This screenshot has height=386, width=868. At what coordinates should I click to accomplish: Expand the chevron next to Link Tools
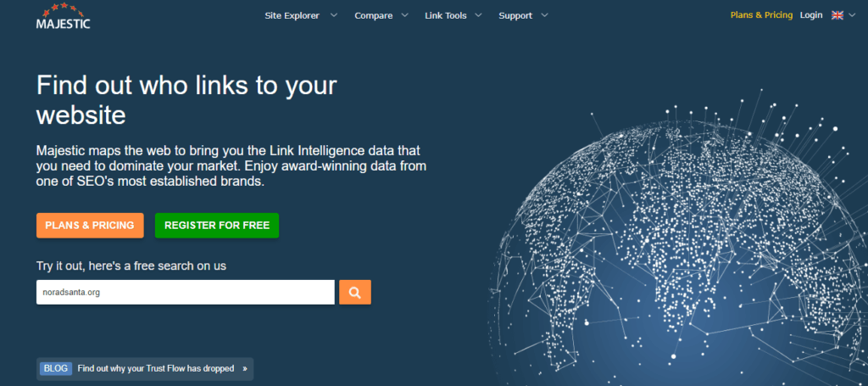(478, 15)
